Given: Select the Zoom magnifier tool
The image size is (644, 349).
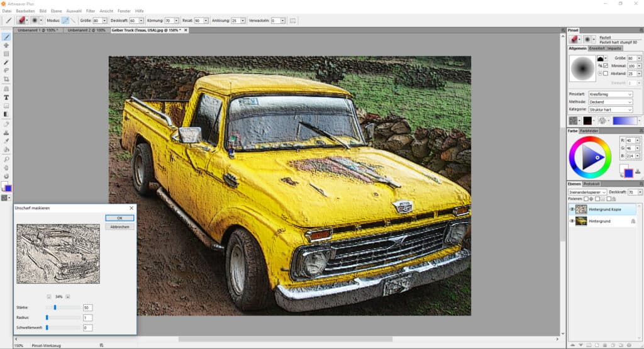Looking at the screenshot, I should pyautogui.click(x=6, y=159).
